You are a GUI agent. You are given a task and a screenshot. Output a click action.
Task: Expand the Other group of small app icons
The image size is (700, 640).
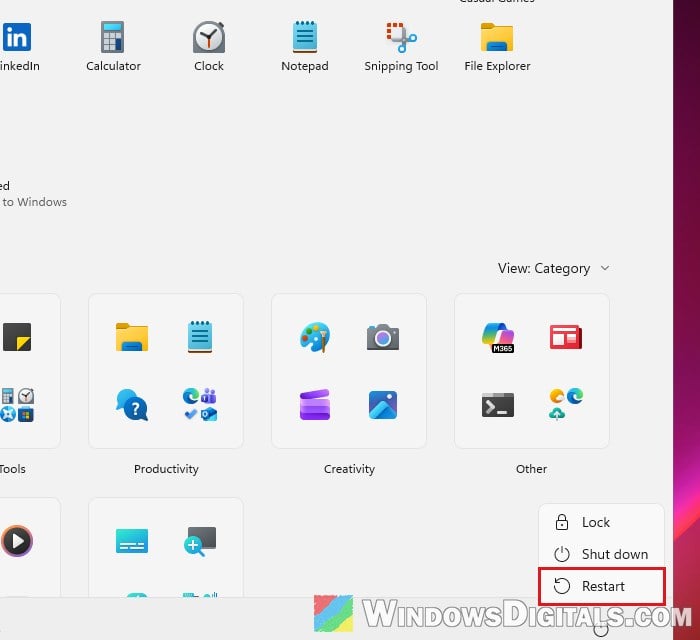(x=566, y=405)
